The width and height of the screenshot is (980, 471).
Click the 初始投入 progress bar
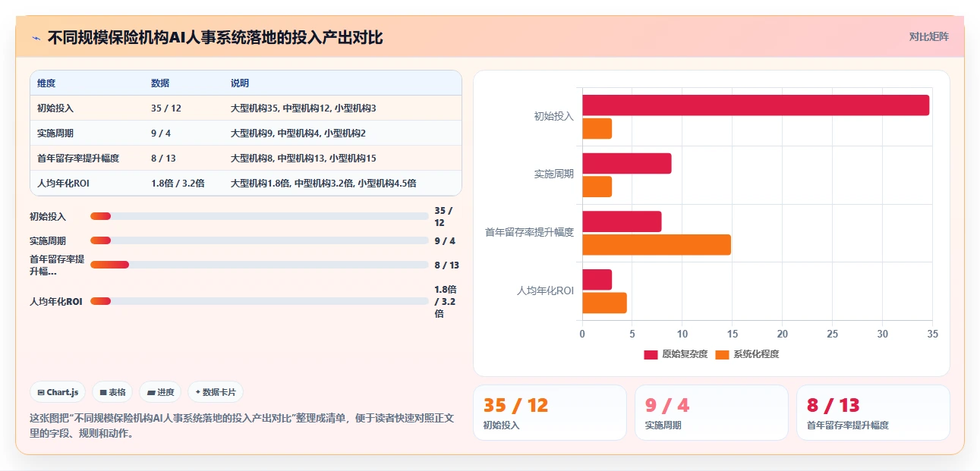point(260,216)
